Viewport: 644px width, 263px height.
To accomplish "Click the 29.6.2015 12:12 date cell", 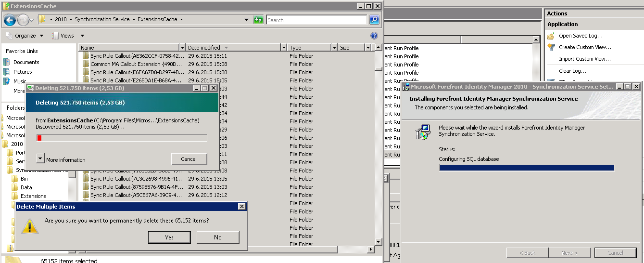I will click(x=207, y=195).
